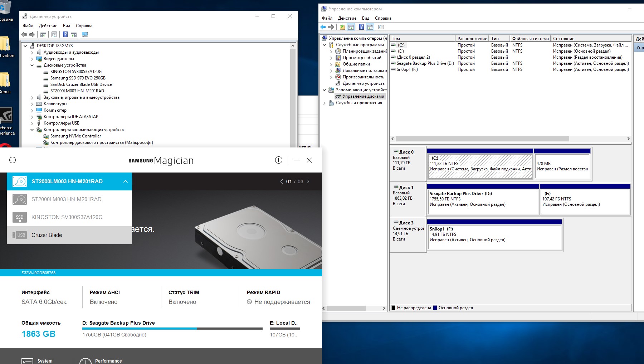
Task: Expand the Контроллеры USB node
Action: point(32,123)
